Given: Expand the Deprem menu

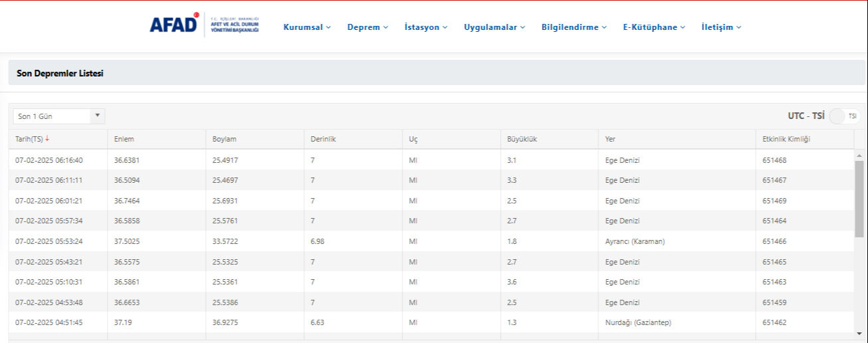Looking at the screenshot, I should coord(367,27).
